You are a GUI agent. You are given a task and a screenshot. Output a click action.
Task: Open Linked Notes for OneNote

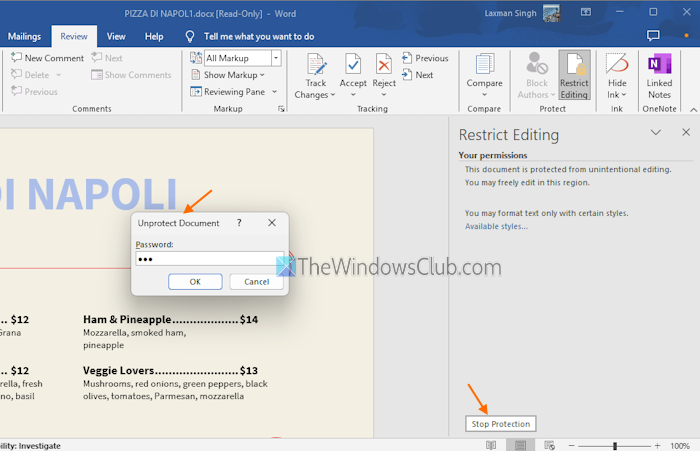click(659, 75)
